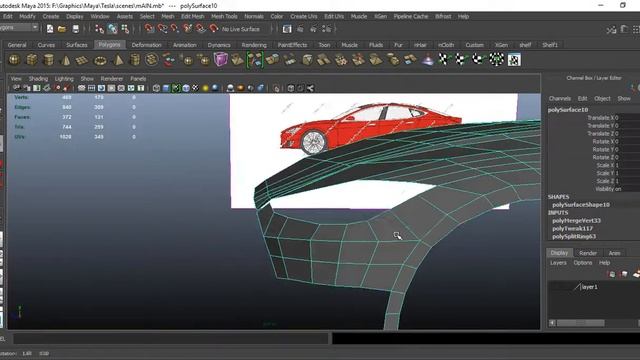Viewport: 640px width, 360px height.
Task: Switch to the Surfaces shelf tab
Action: coord(77,45)
